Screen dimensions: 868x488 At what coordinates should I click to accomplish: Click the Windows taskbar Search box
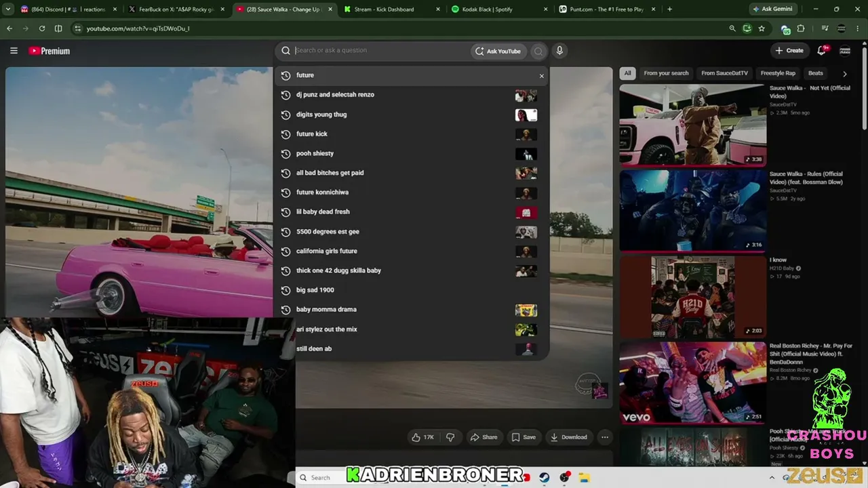pos(321,477)
